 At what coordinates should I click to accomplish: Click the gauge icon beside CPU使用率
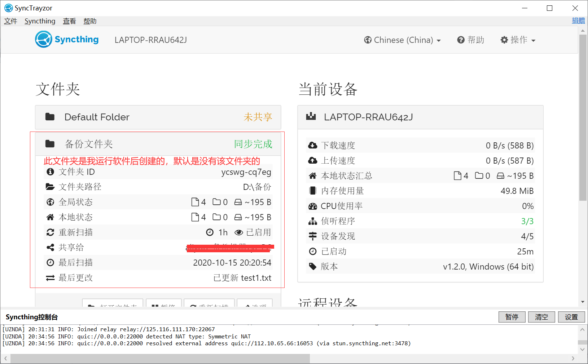click(x=313, y=206)
